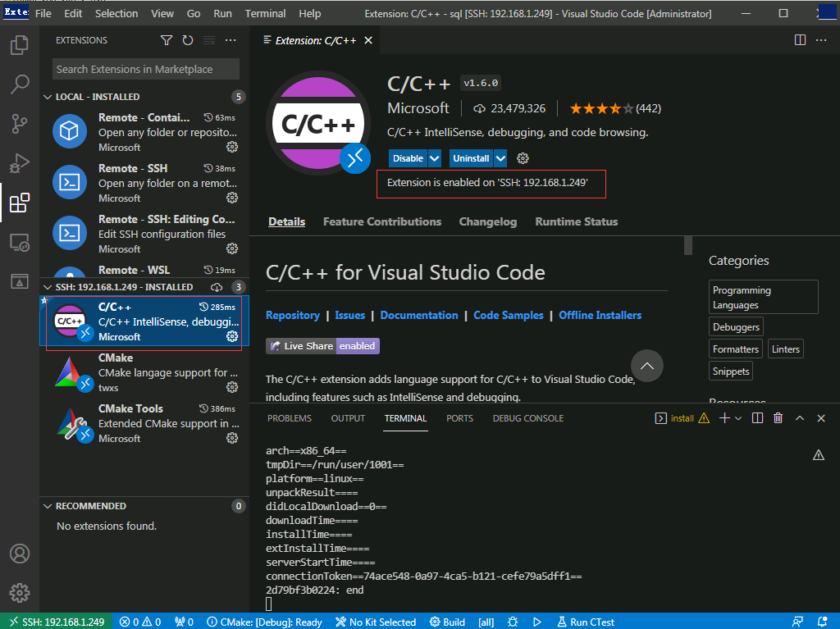Add a new terminal with the plus icon
Screen dimensions: 840x629
coord(724,418)
